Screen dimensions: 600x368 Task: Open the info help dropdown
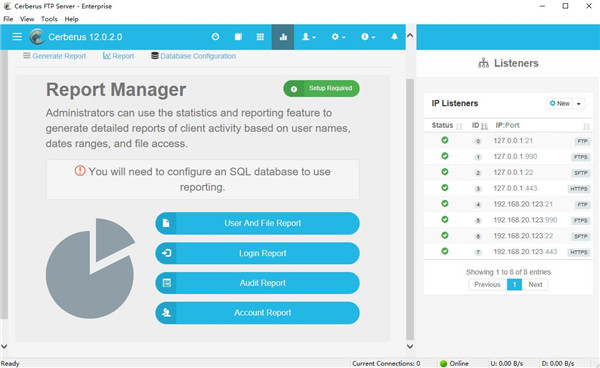tap(368, 37)
